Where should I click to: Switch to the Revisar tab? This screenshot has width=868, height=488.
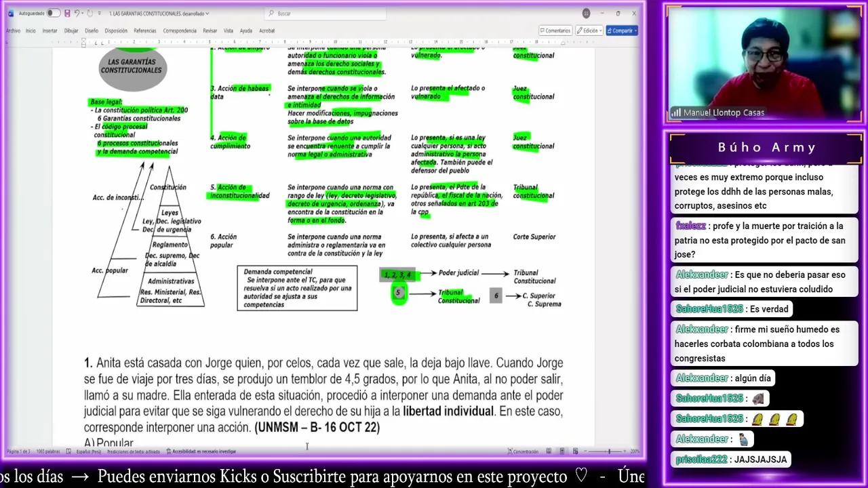(210, 30)
